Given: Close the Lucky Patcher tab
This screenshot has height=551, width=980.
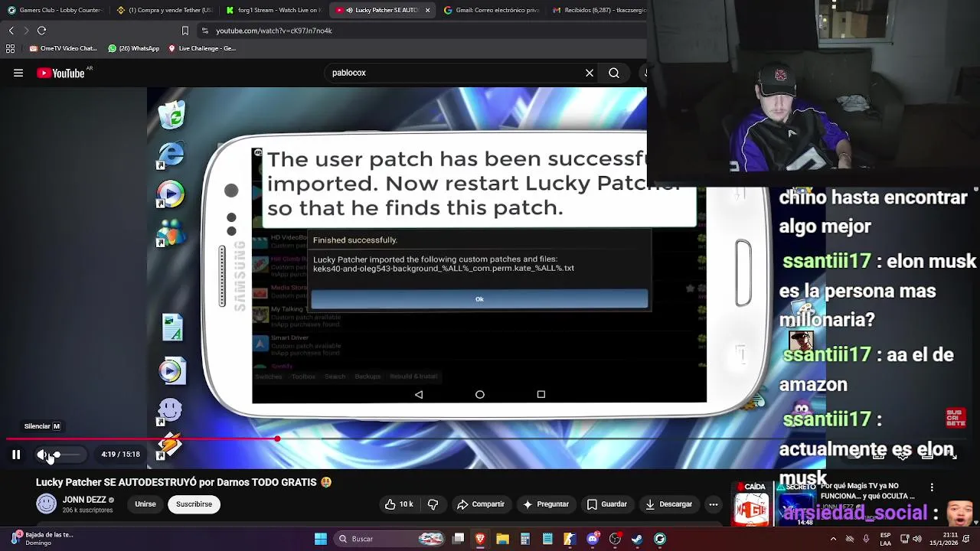Looking at the screenshot, I should point(427,10).
